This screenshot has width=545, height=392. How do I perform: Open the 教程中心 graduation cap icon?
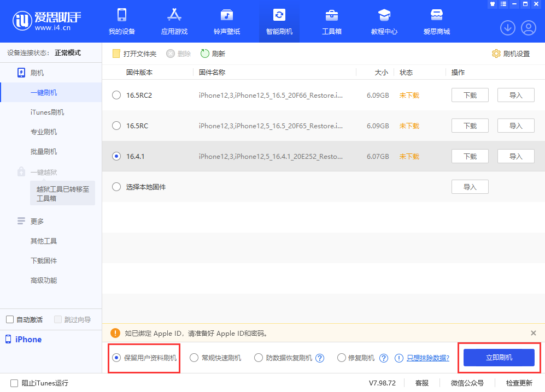(384, 15)
